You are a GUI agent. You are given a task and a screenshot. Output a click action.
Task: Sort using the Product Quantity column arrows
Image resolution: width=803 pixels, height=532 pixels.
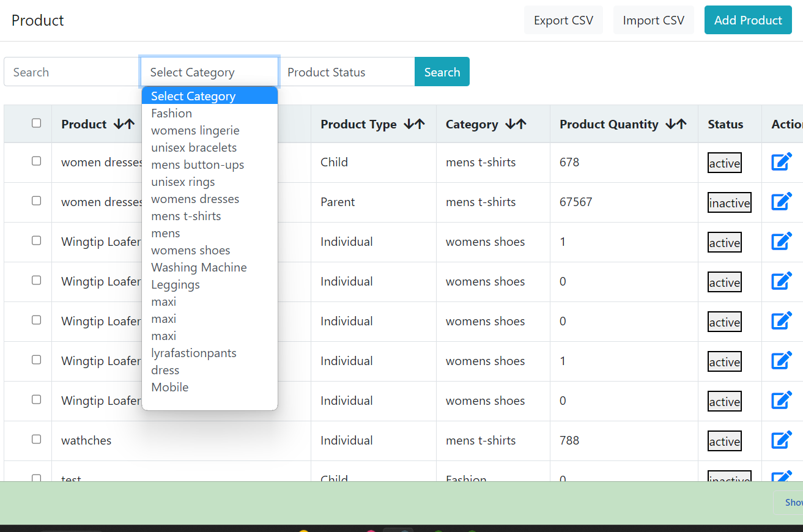676,124
